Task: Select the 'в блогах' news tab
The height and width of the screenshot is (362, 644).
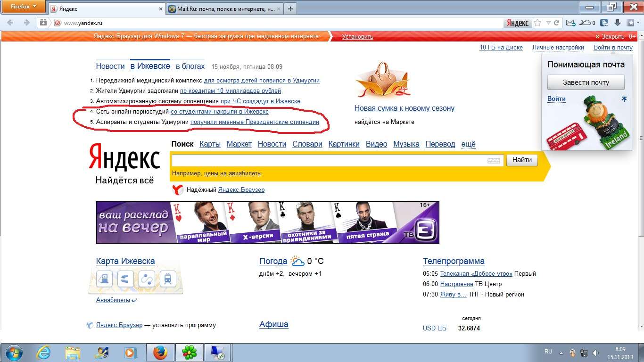Action: click(x=190, y=66)
